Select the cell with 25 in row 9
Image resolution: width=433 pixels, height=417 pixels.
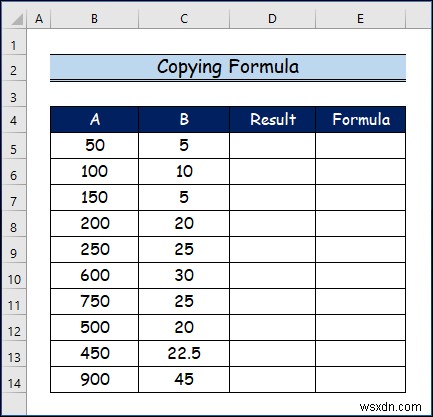tap(184, 250)
